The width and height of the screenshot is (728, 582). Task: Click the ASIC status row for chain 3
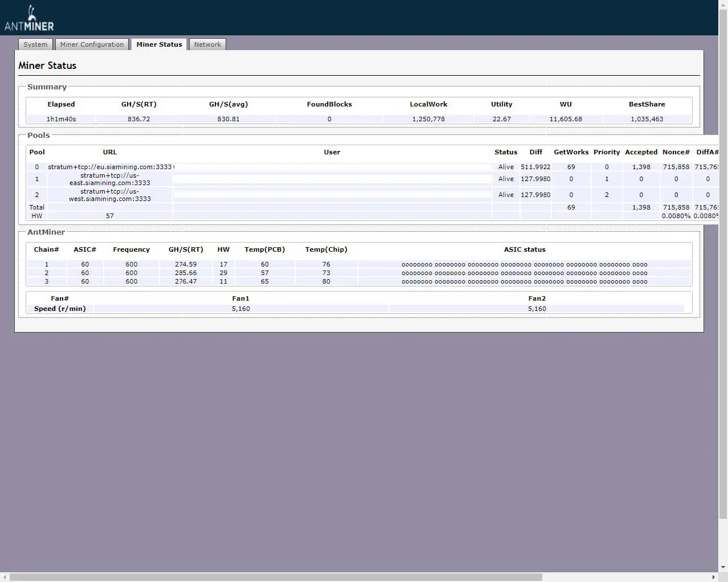[524, 281]
